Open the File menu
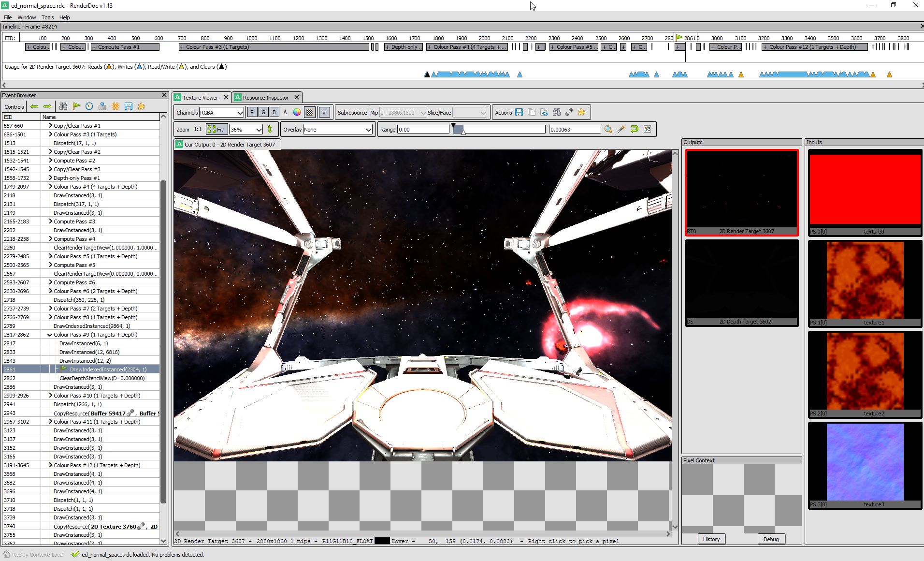The height and width of the screenshot is (561, 924). point(8,17)
